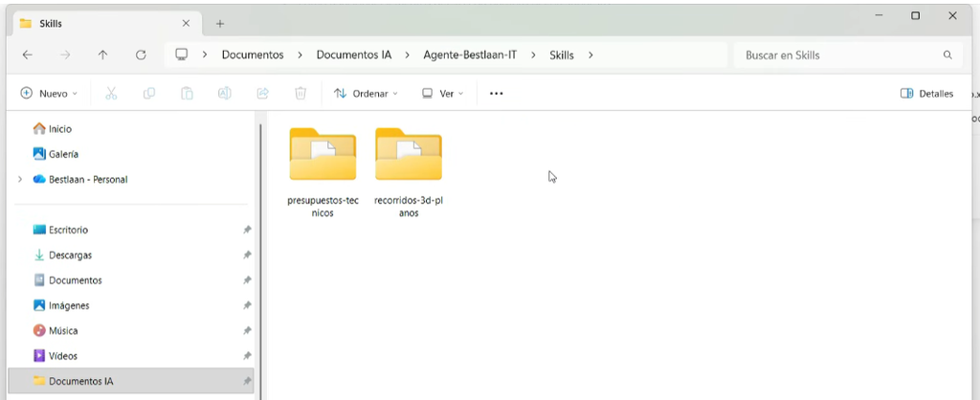Click the pin icon next to Descargas
The width and height of the screenshot is (980, 400).
click(x=247, y=255)
